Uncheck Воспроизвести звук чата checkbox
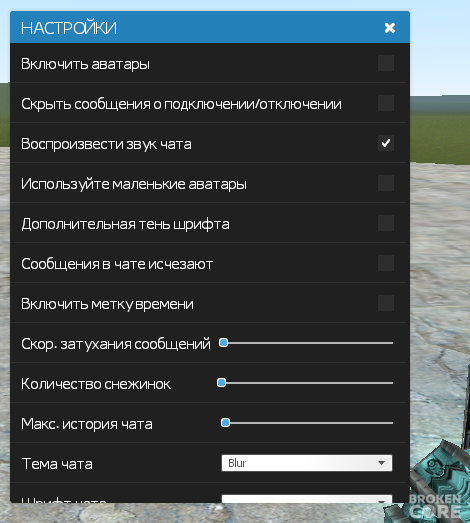 pos(386,143)
